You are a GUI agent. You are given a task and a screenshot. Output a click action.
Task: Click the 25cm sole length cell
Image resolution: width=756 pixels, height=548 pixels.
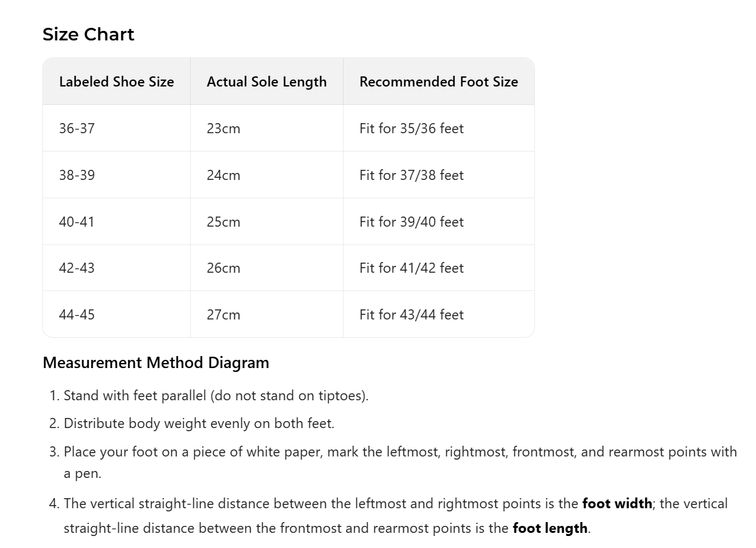tap(224, 222)
